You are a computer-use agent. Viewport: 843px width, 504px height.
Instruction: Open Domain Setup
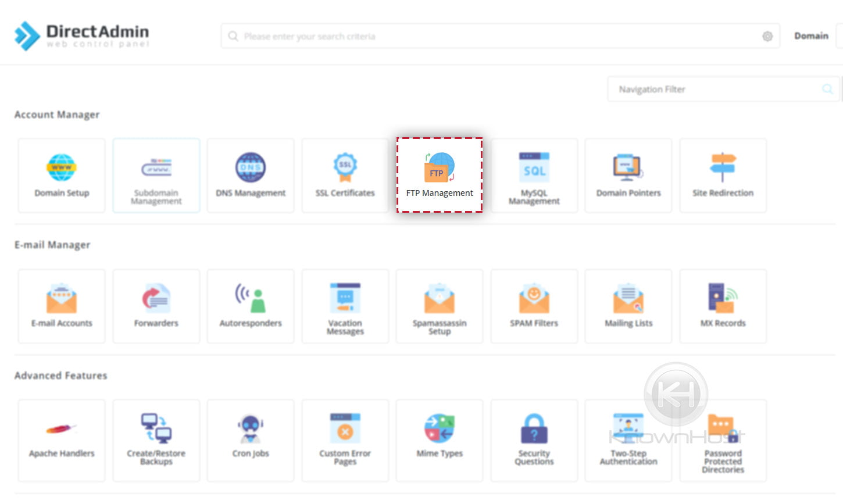pyautogui.click(x=61, y=174)
